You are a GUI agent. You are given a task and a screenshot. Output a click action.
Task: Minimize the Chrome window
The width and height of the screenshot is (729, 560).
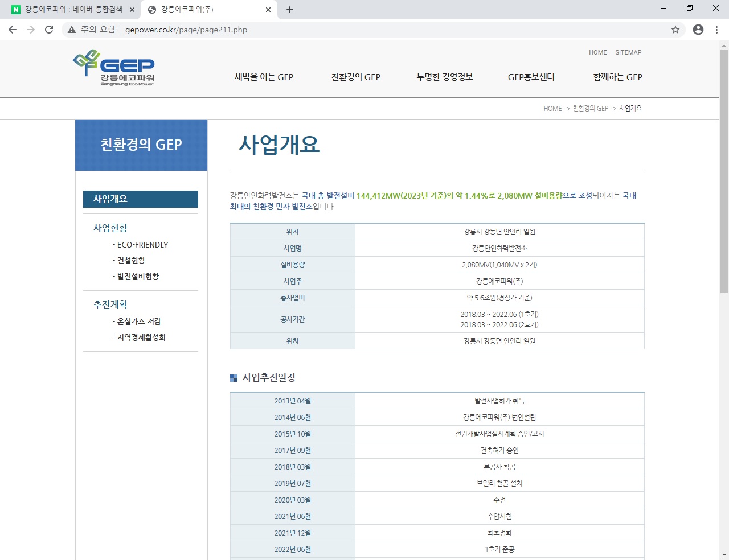[664, 8]
